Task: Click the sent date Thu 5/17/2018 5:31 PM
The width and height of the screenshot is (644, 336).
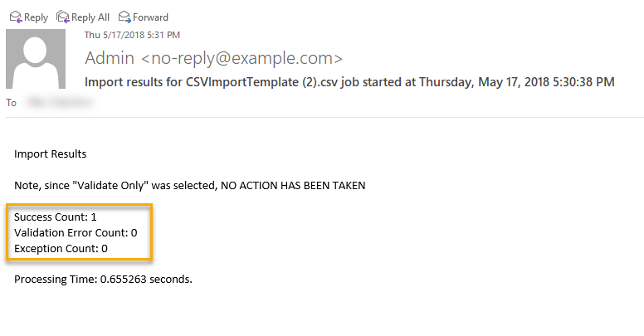Action: [132, 35]
